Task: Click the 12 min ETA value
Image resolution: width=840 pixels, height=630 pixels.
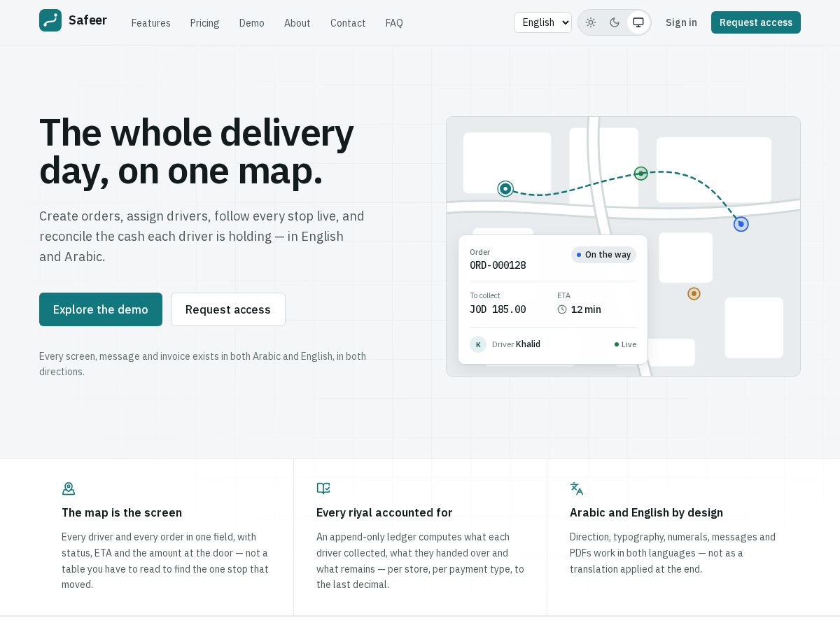Action: [x=586, y=309]
